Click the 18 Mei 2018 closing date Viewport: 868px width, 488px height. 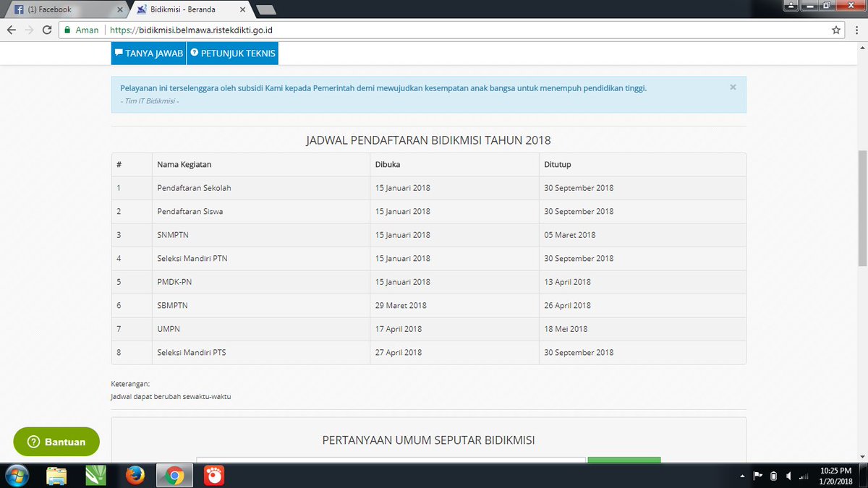tap(566, 329)
